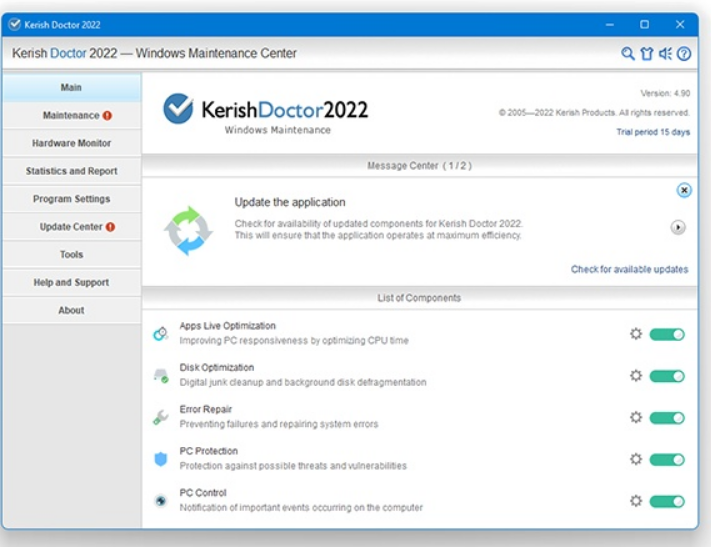The height and width of the screenshot is (547, 711).
Task: Open Apps Live Optimization gear settings
Action: (636, 334)
